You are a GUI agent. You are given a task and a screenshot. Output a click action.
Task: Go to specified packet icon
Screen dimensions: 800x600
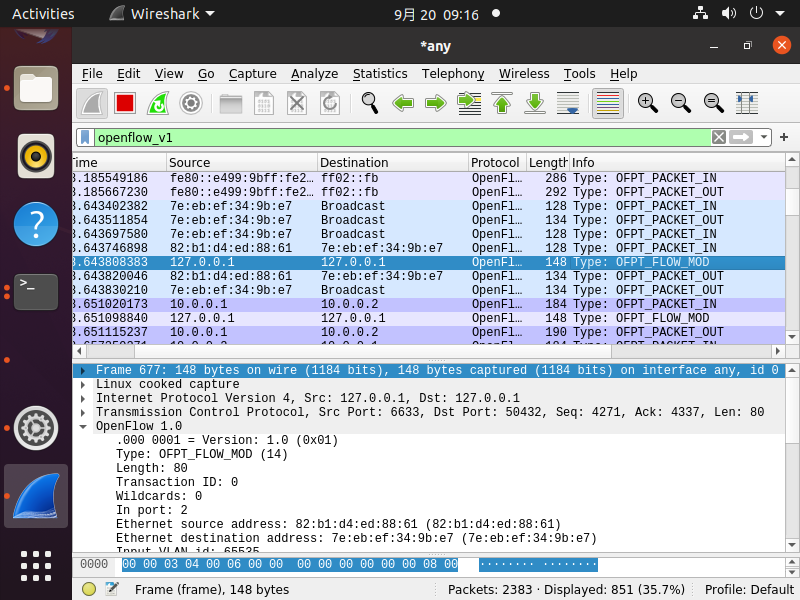(x=469, y=104)
